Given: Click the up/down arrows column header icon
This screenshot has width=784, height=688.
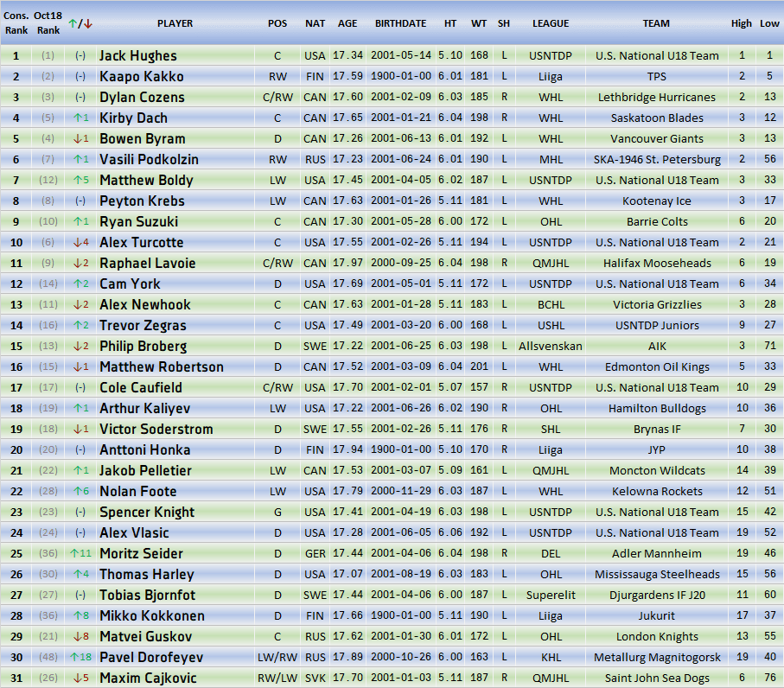Looking at the screenshot, I should 80,23.
